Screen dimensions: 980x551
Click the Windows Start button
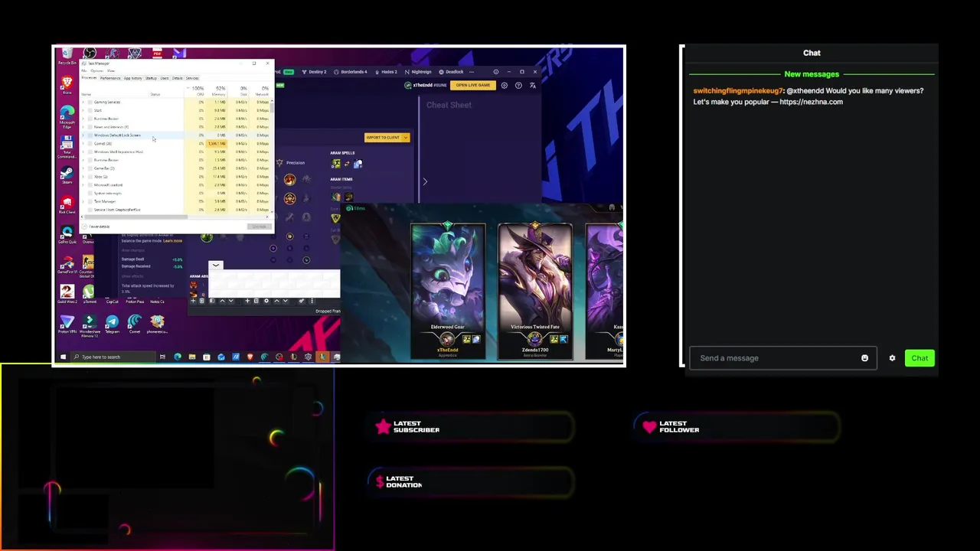(63, 357)
